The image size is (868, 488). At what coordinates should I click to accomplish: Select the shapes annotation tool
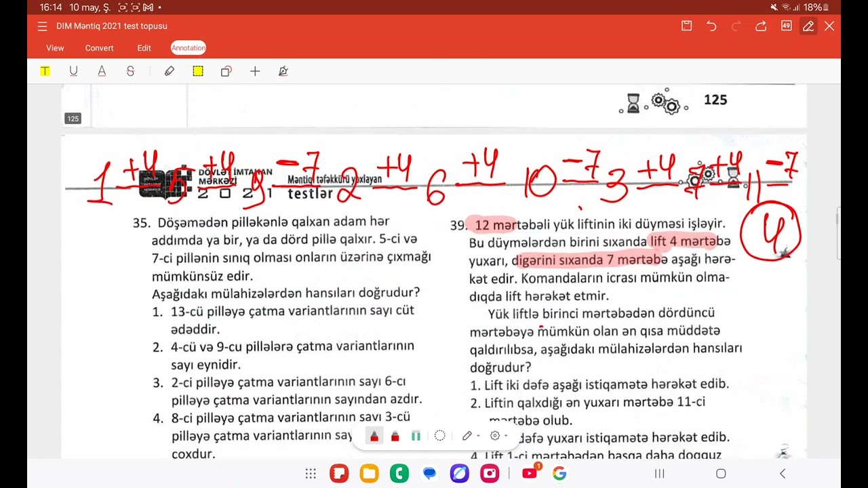tap(226, 71)
